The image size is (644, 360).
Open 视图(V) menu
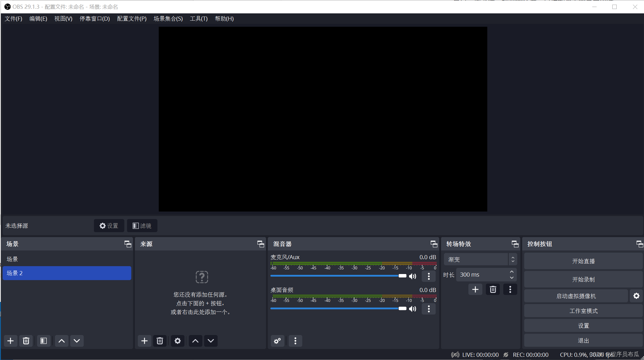coord(63,19)
